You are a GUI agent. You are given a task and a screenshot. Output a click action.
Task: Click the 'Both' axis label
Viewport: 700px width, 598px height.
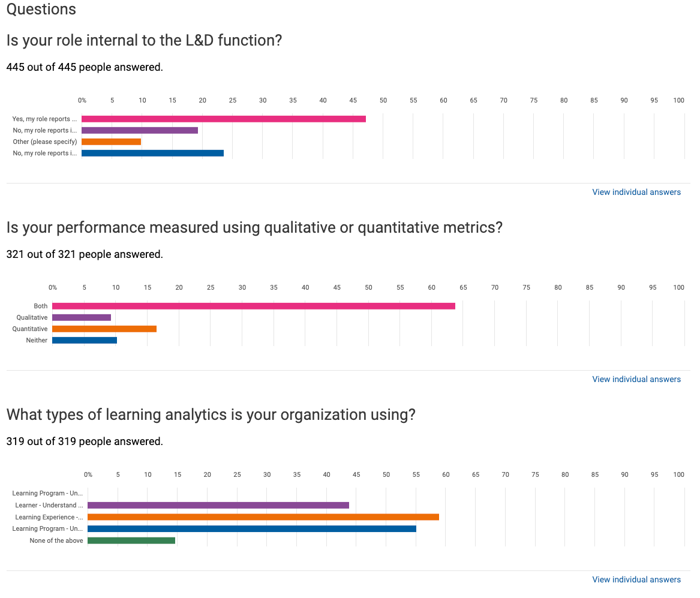click(x=40, y=306)
